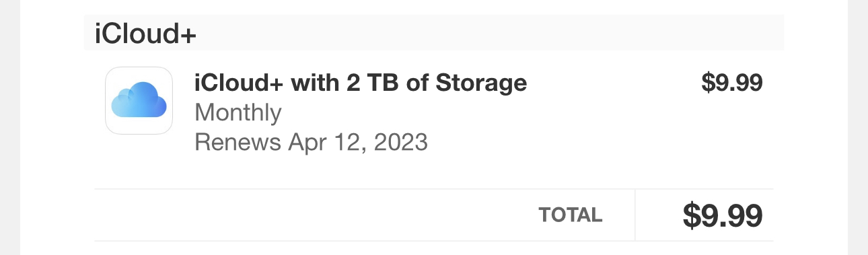Click the word Storage in the subscription title
The image size is (868, 255).
tap(482, 83)
